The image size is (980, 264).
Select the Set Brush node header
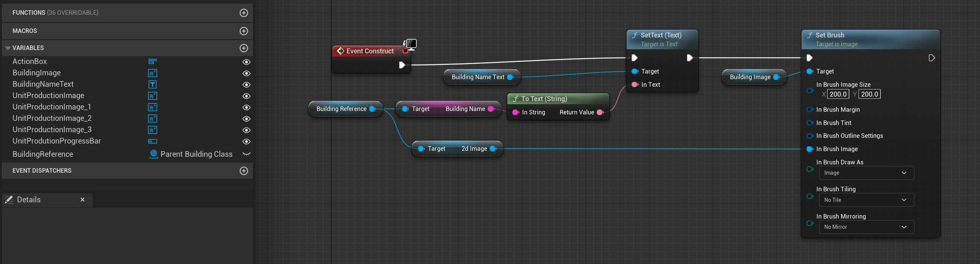(871, 39)
